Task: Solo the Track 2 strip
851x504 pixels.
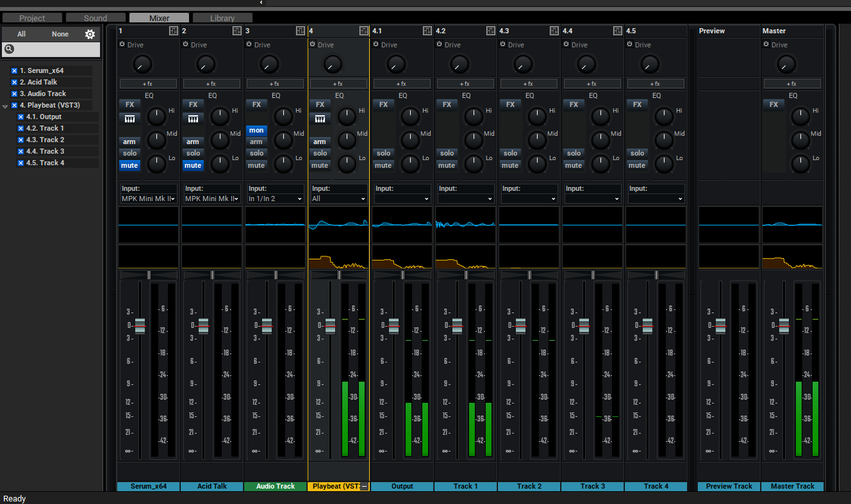Action: [x=510, y=153]
